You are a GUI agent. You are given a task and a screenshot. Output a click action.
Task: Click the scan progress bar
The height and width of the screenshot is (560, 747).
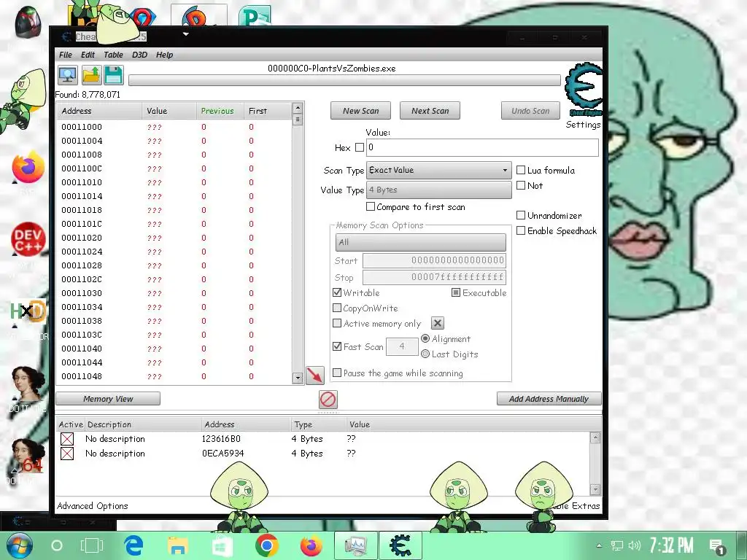click(x=344, y=80)
